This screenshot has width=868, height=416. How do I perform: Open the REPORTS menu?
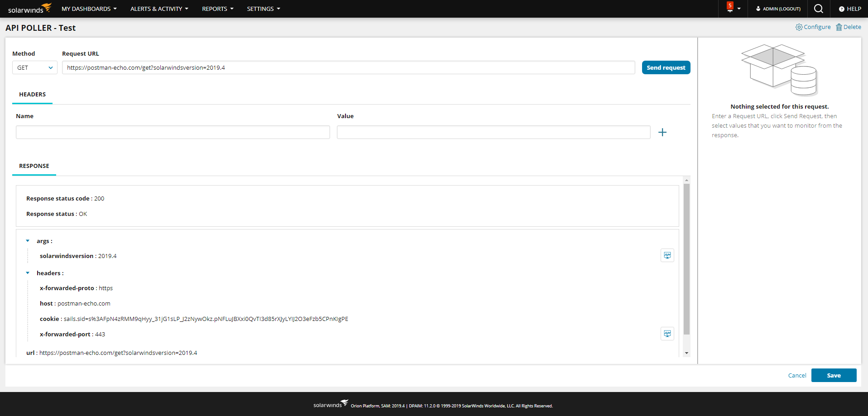(x=218, y=9)
